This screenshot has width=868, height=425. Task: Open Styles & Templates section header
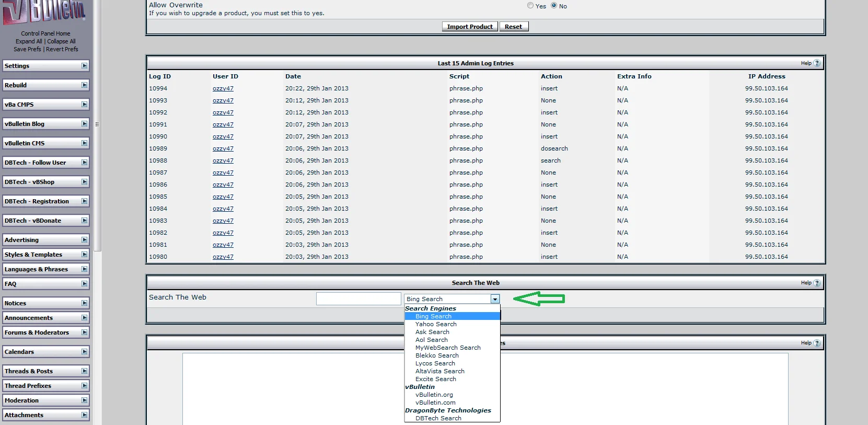pyautogui.click(x=46, y=255)
